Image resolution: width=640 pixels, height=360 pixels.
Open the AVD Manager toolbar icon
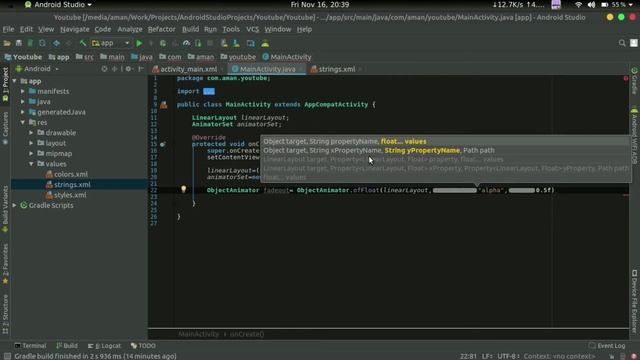coord(224,43)
